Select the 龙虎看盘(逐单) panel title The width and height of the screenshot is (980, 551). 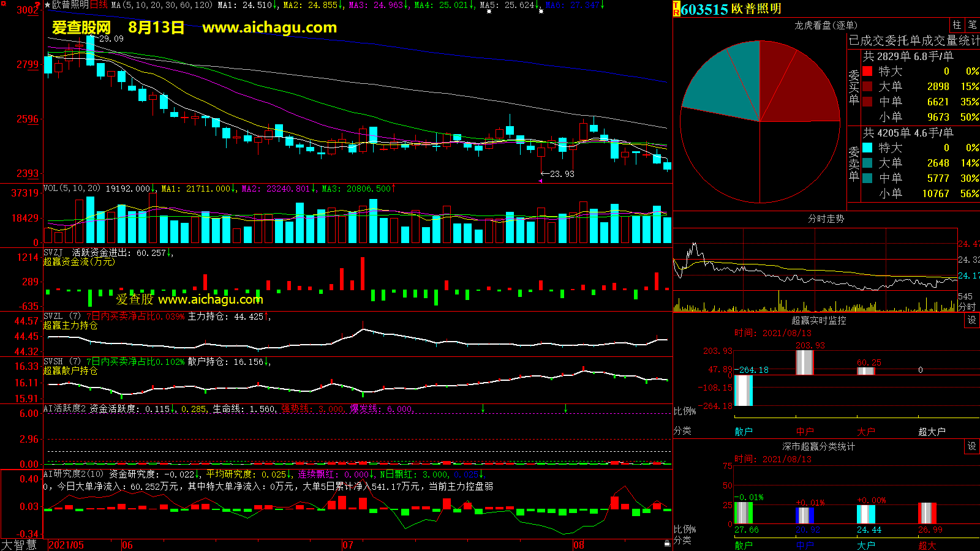826,25
